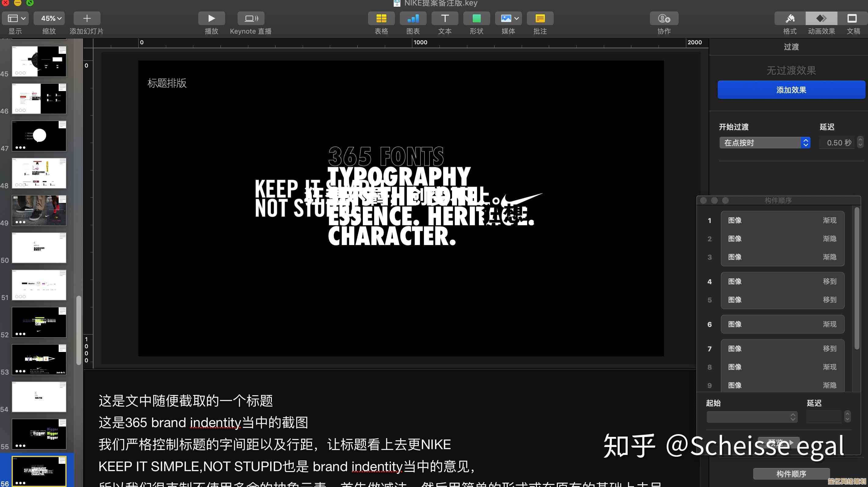Switch to the Document inspector tab
Viewport: 868px width, 487px height.
coord(853,18)
